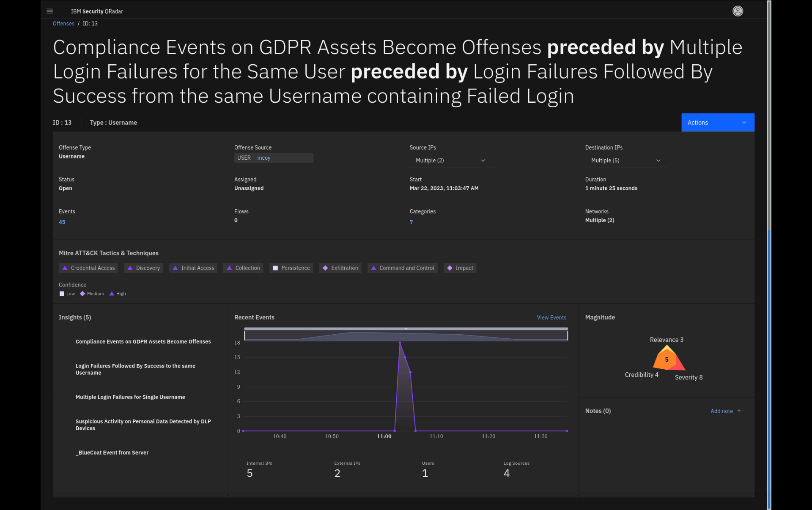The width and height of the screenshot is (812, 510).
Task: Click the Exfiltration tactic tag
Action: (x=340, y=268)
